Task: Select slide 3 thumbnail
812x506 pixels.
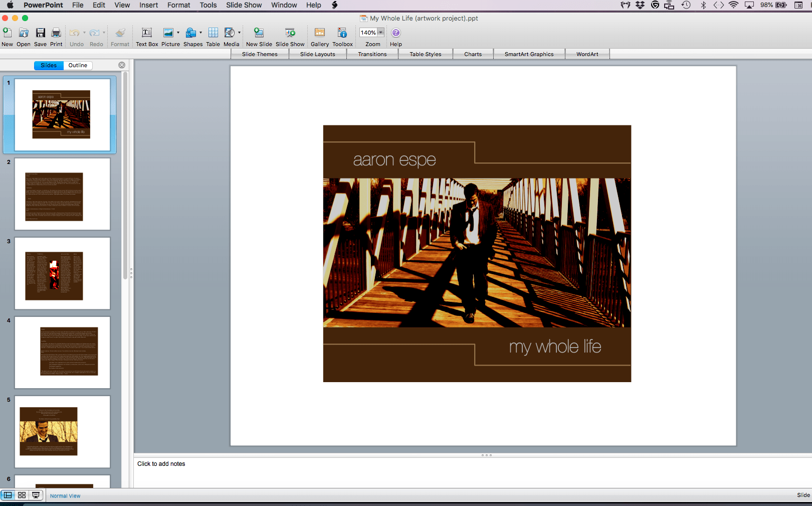Action: tap(62, 273)
